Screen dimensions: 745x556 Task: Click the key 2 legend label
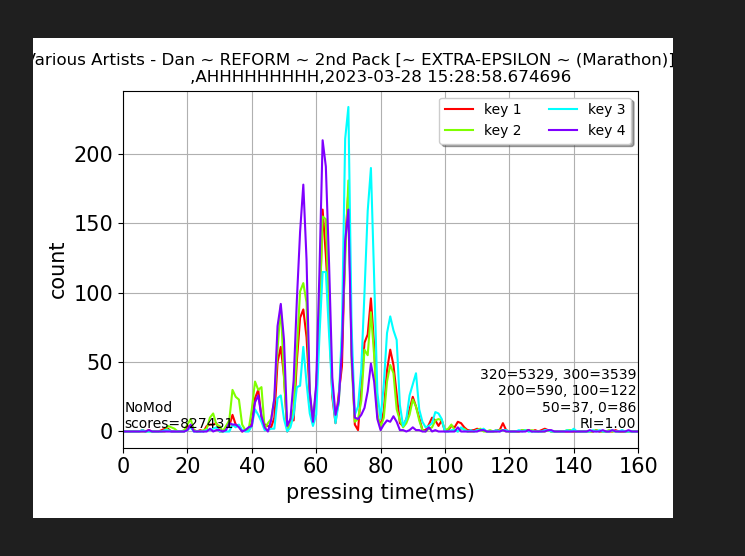502,130
